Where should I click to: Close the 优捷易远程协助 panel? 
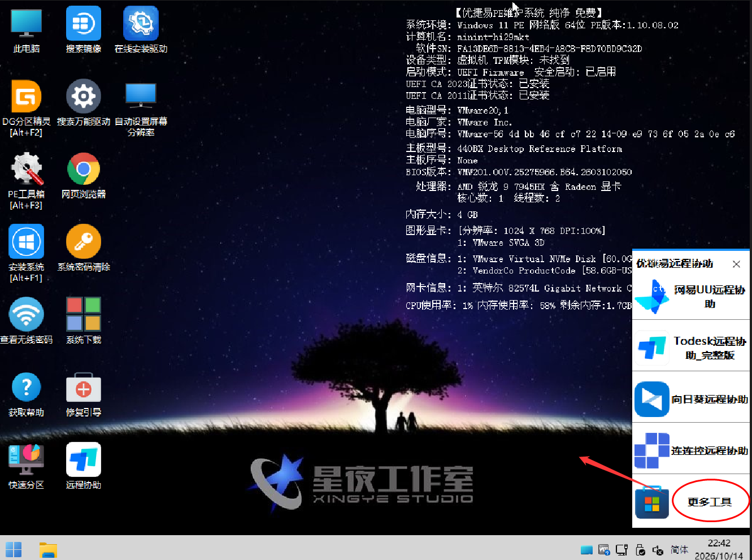pyautogui.click(x=736, y=264)
